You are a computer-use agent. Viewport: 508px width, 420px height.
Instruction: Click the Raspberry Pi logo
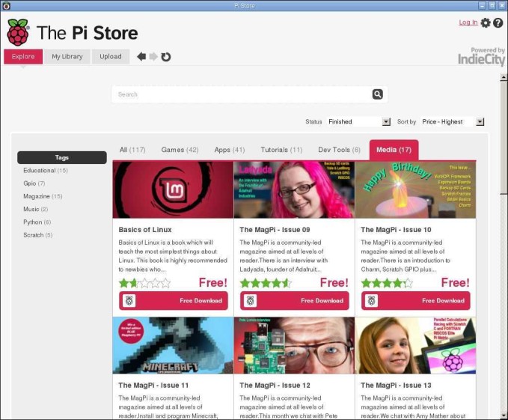[x=18, y=32]
